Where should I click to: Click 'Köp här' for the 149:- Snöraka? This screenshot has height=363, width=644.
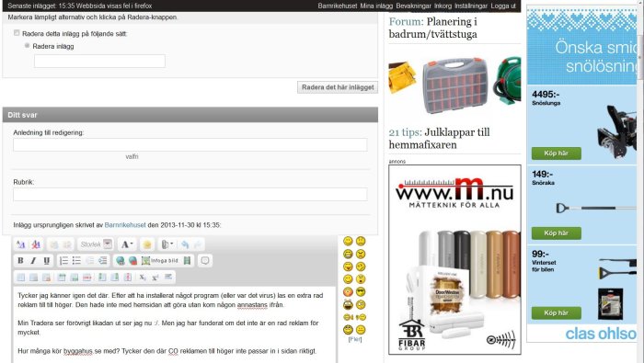tap(556, 233)
